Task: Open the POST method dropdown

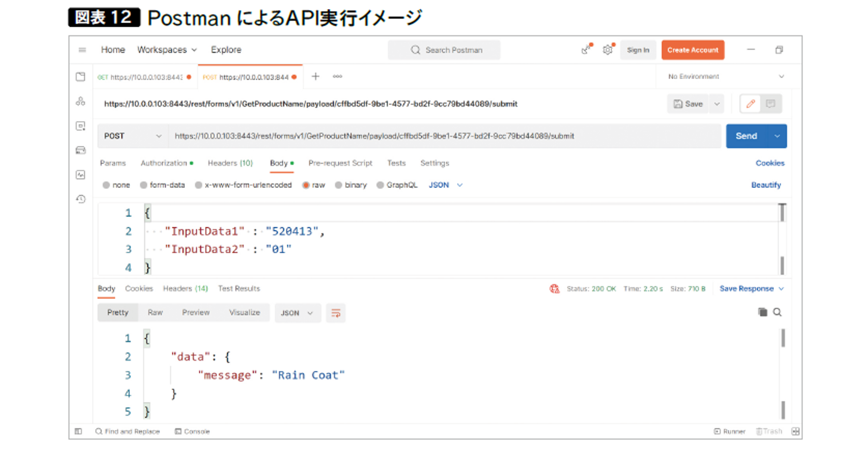Action: pos(132,136)
